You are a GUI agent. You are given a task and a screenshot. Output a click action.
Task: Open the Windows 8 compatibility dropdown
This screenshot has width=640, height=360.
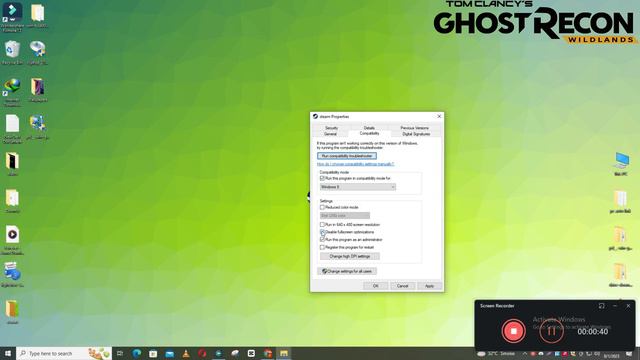click(358, 187)
